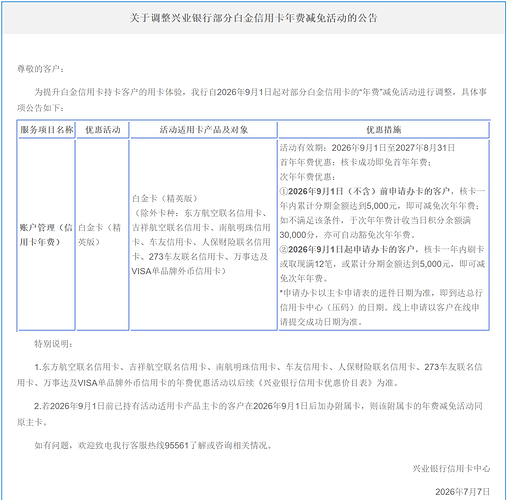The width and height of the screenshot is (507, 500).
Task: Click the line 次年年费优惠：
Action: pos(307,177)
